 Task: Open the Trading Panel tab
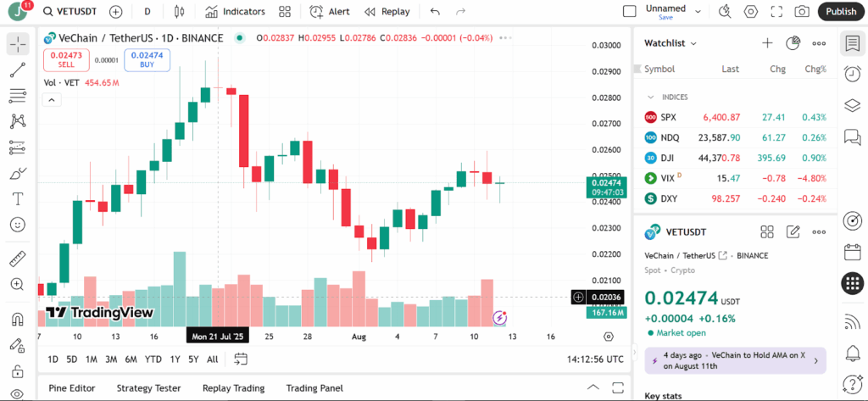tap(314, 388)
